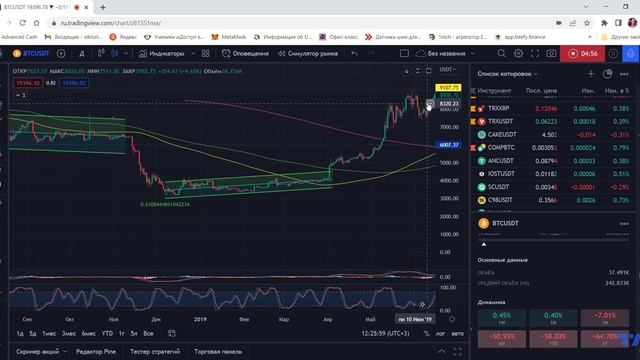Viewport: 640px width, 360px height.
Task: Open the Торговая панель tab
Action: 218,351
